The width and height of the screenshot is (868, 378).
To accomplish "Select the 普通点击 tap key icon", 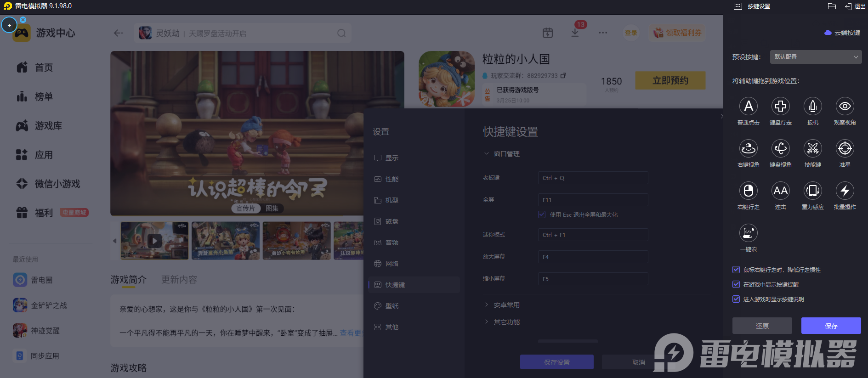I will pos(749,106).
